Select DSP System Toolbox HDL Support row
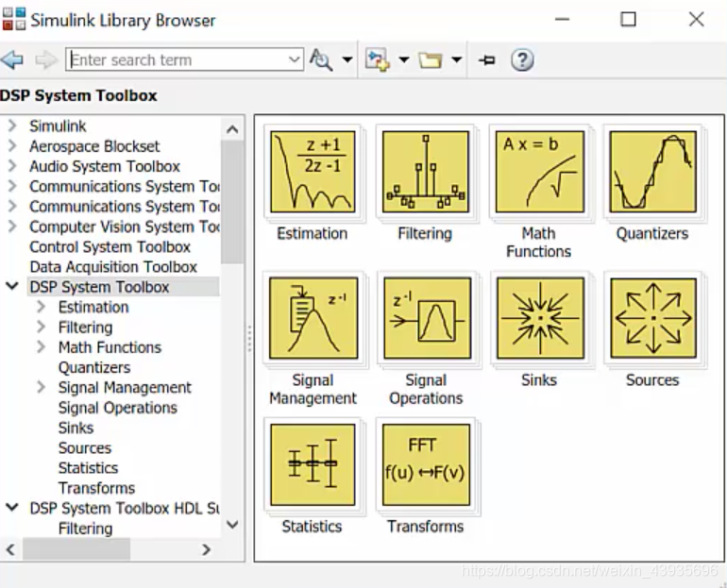Screen dimensions: 727x588 coord(125,509)
